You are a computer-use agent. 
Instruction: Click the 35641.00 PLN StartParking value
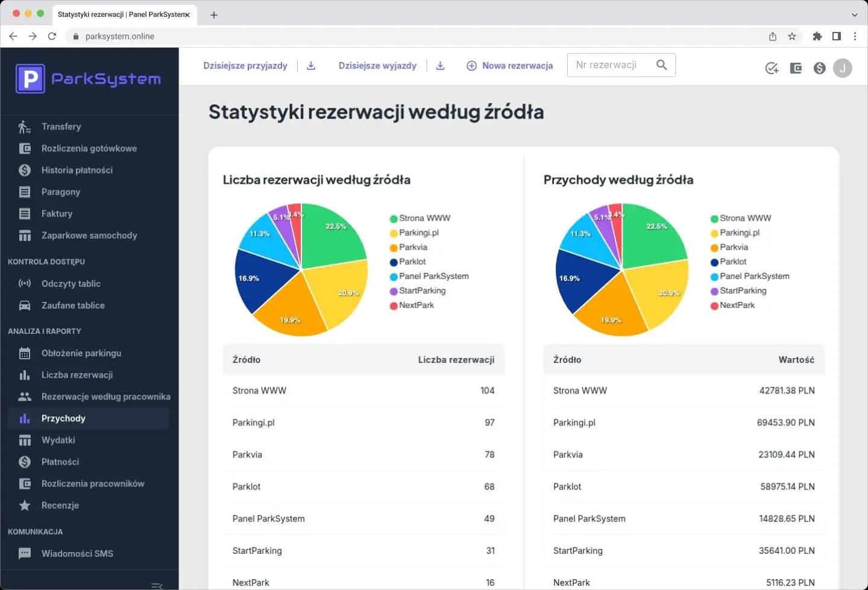787,550
